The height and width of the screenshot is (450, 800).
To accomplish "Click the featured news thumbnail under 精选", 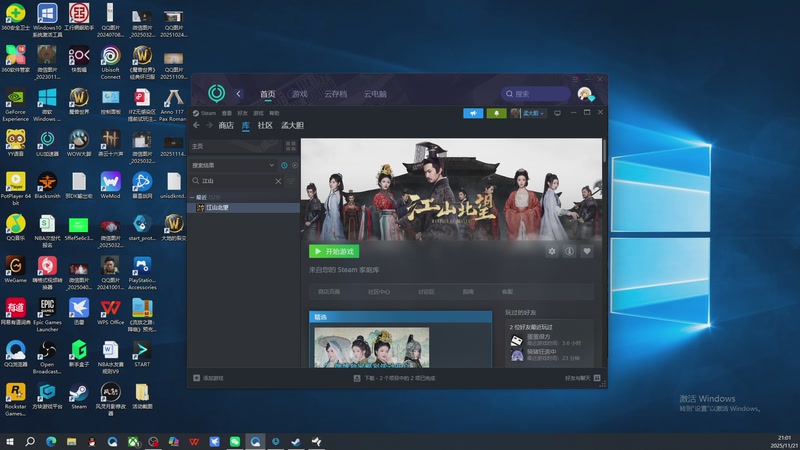I will pyautogui.click(x=371, y=347).
